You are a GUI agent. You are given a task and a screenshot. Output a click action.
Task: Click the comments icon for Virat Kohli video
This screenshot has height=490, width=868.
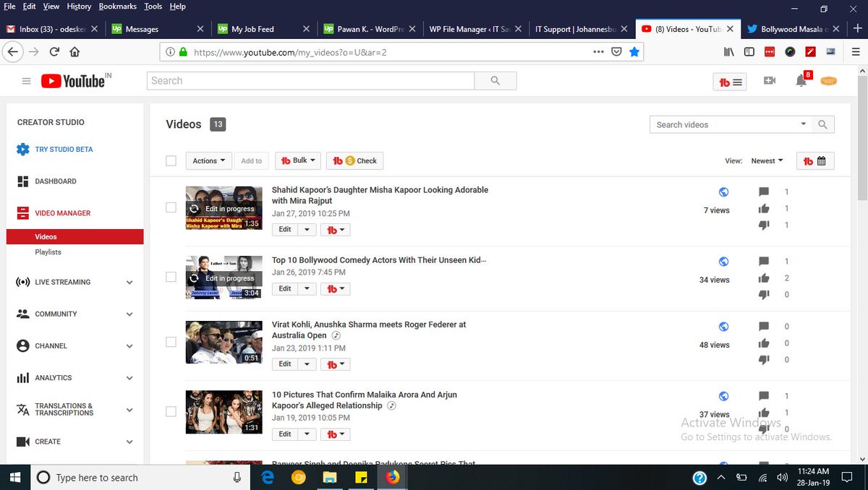coord(764,327)
